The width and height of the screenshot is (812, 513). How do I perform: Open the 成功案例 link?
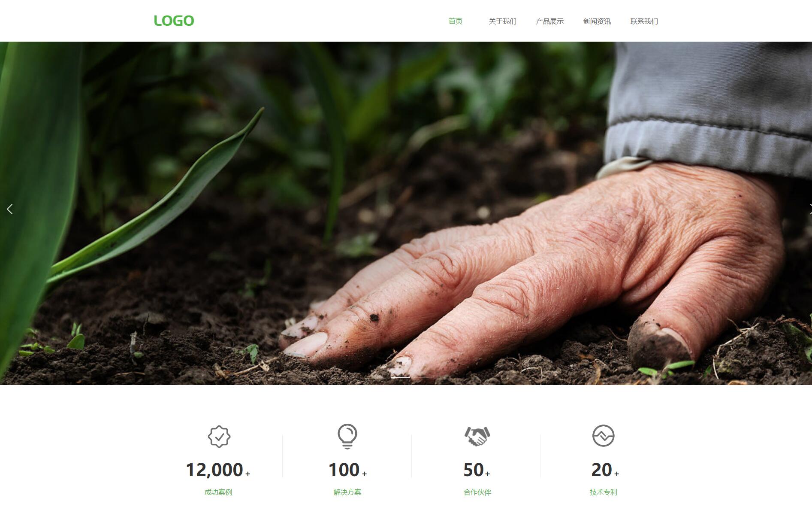coord(218,492)
